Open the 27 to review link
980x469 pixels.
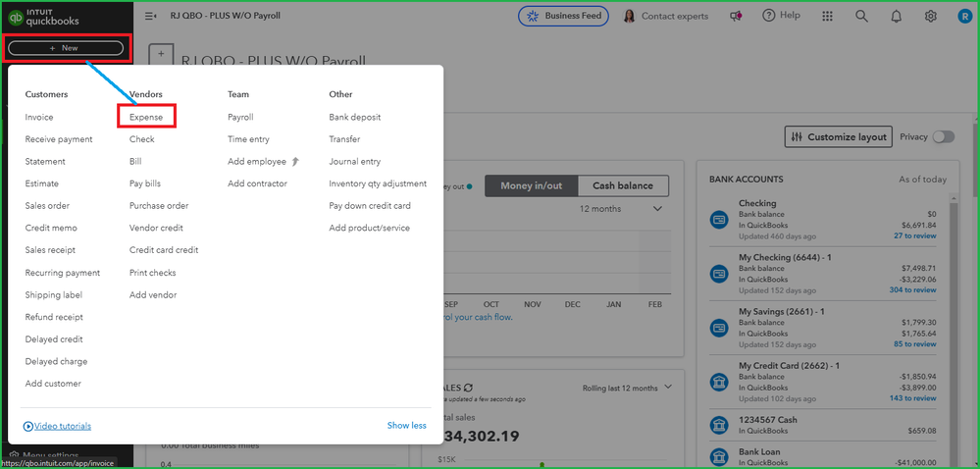tap(915, 235)
